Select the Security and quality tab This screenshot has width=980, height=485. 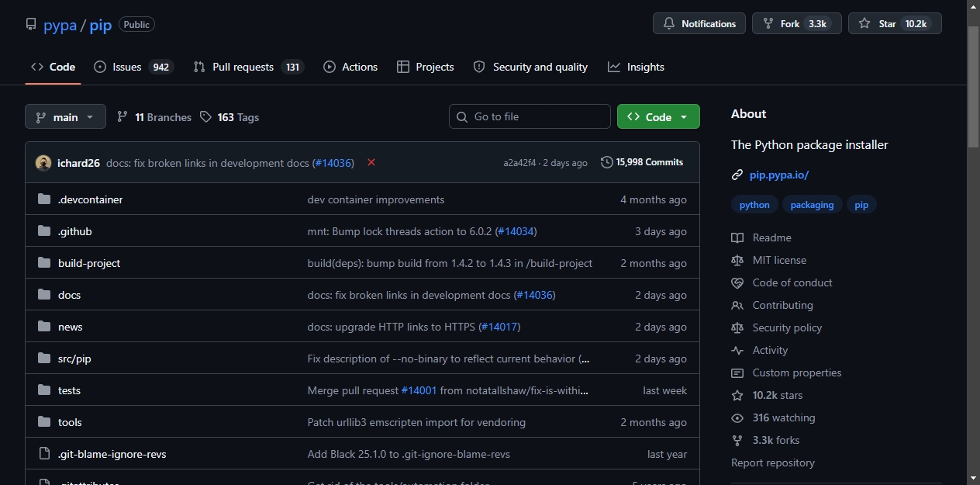(530, 67)
